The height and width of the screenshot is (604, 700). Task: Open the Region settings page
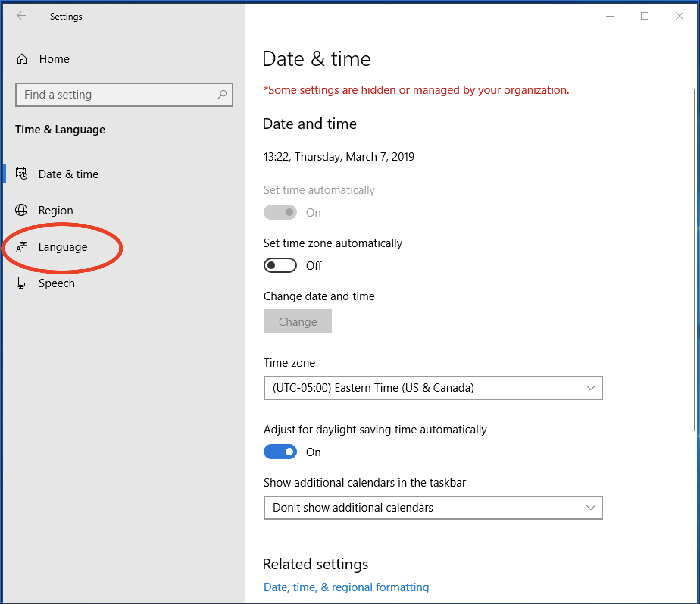[x=56, y=210]
